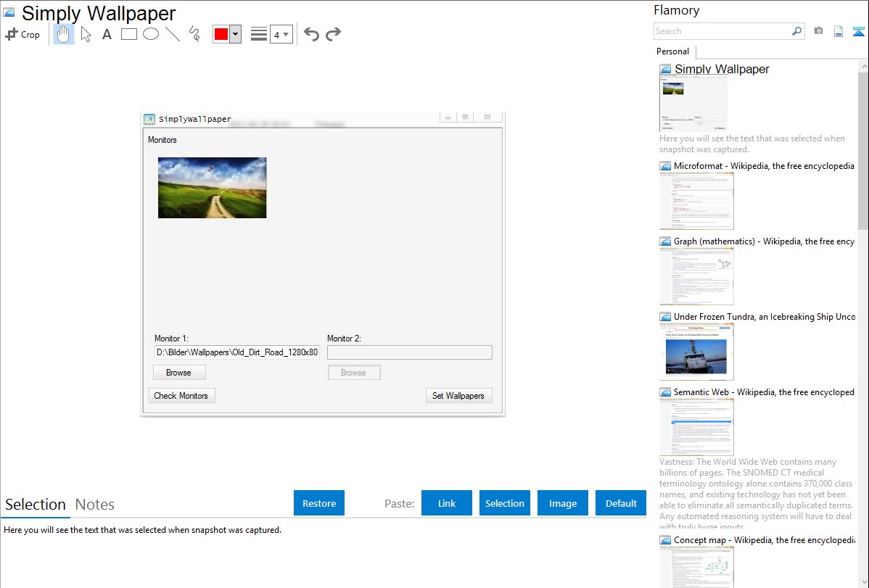
Task: Open the Notes tab
Action: coord(95,505)
